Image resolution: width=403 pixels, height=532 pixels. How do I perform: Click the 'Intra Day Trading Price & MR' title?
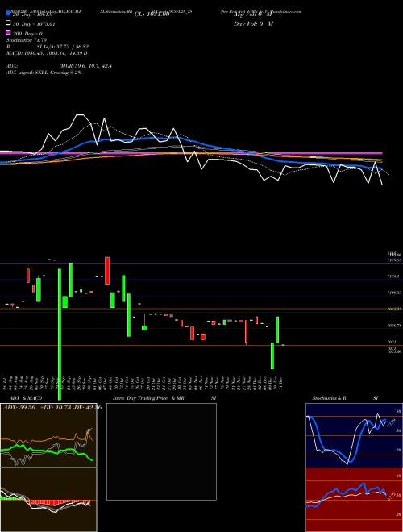148,398
